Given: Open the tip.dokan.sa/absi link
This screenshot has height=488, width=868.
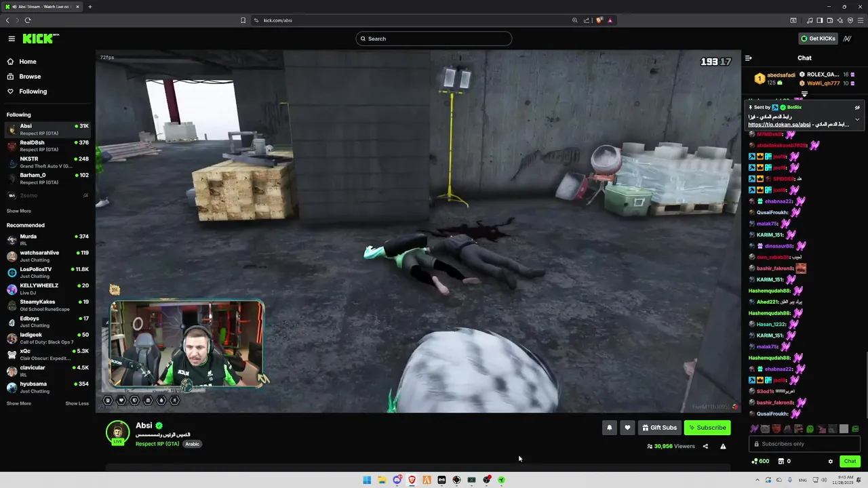Looking at the screenshot, I should click(x=779, y=125).
